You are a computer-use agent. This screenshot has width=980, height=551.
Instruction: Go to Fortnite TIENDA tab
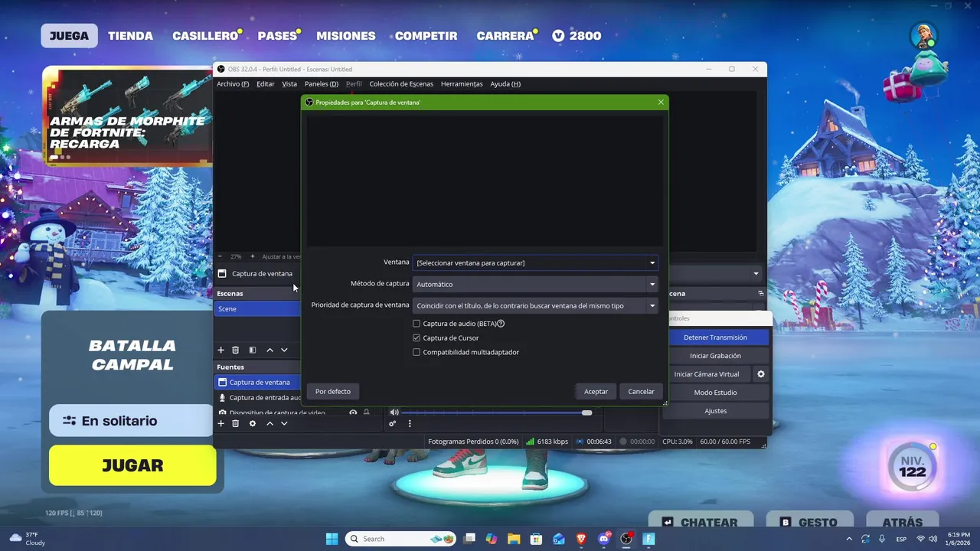pyautogui.click(x=130, y=36)
